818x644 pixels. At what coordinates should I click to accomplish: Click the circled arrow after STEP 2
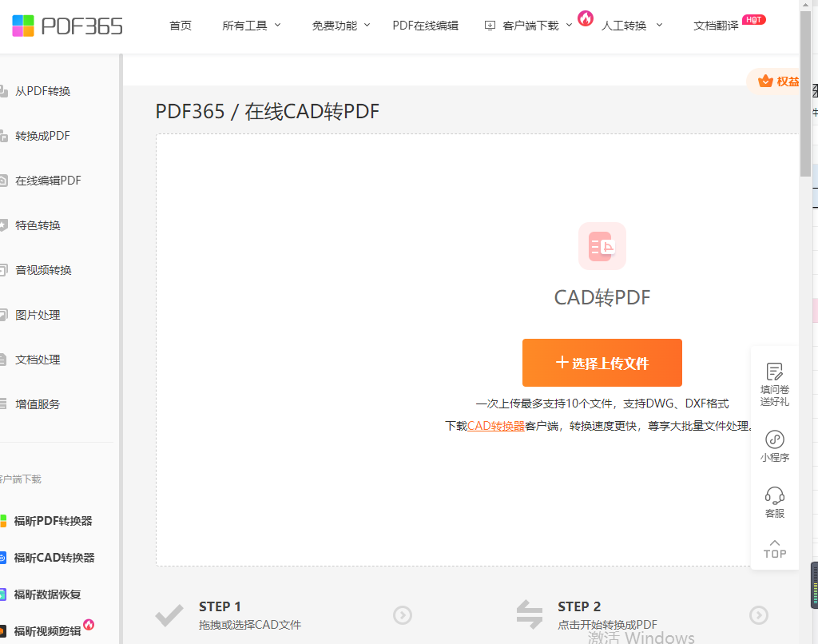[759, 615]
